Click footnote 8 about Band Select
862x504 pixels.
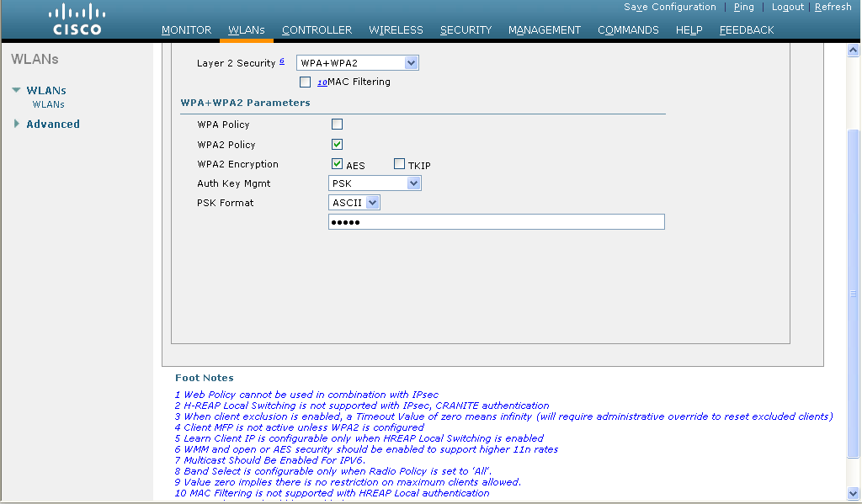(333, 471)
